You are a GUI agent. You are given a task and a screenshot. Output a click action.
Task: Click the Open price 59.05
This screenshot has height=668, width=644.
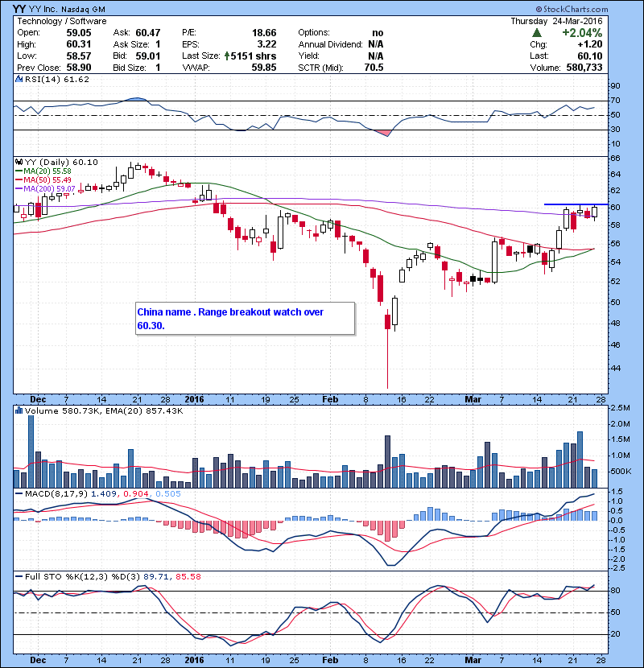click(79, 33)
